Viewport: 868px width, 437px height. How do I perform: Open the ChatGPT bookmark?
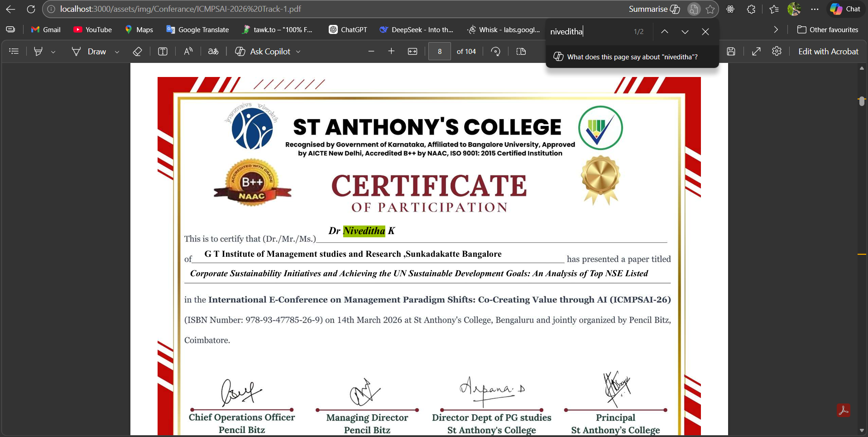point(348,29)
